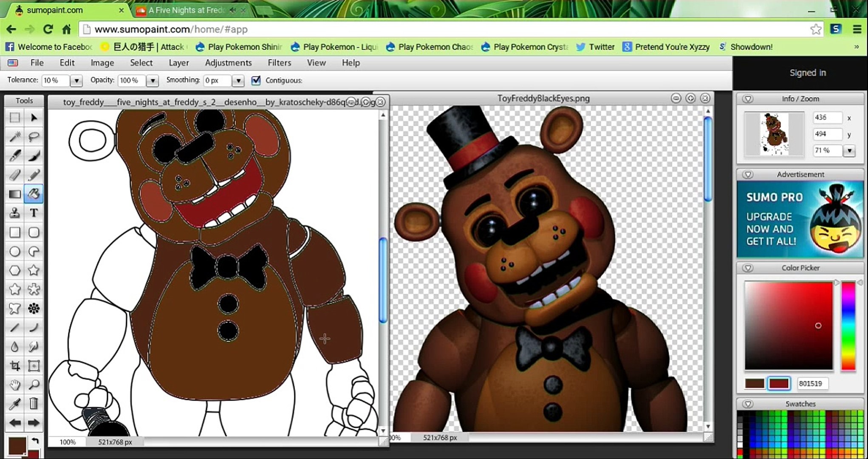The height and width of the screenshot is (459, 868).
Task: Click the hex color input field
Action: 812,383
